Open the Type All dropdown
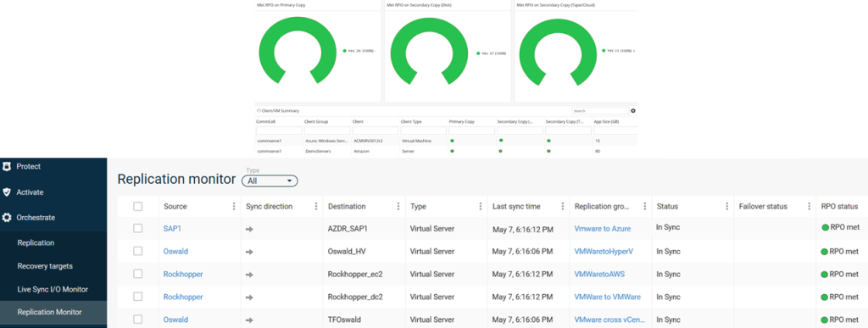Image resolution: width=868 pixels, height=328 pixels. point(270,181)
